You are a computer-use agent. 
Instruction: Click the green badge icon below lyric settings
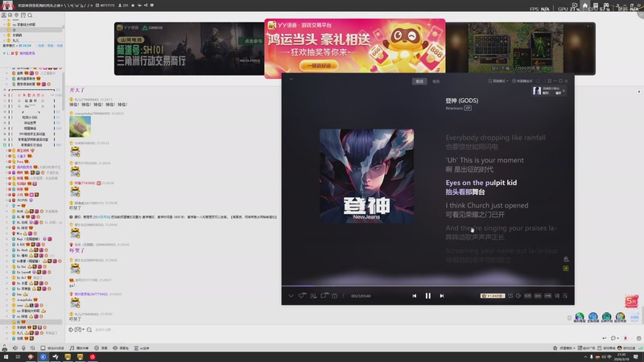click(x=566, y=268)
